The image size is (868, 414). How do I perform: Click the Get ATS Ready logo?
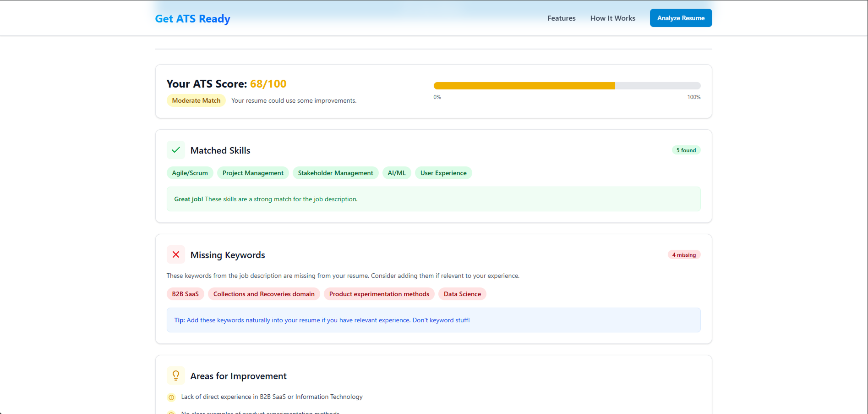coord(192,18)
